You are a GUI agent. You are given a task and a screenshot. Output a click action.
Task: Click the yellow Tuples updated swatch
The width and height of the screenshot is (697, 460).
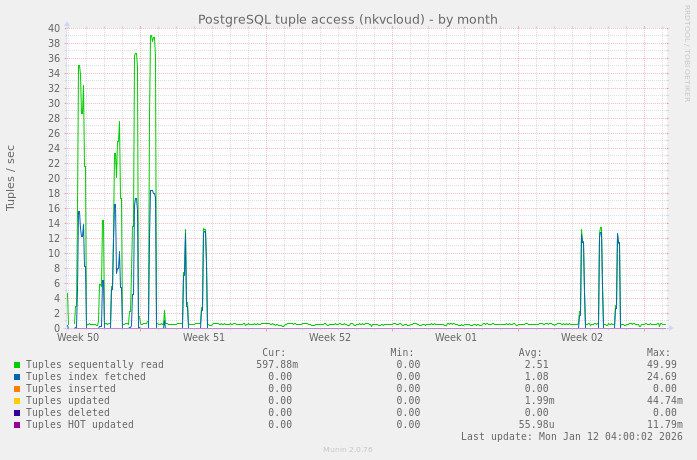pyautogui.click(x=17, y=401)
